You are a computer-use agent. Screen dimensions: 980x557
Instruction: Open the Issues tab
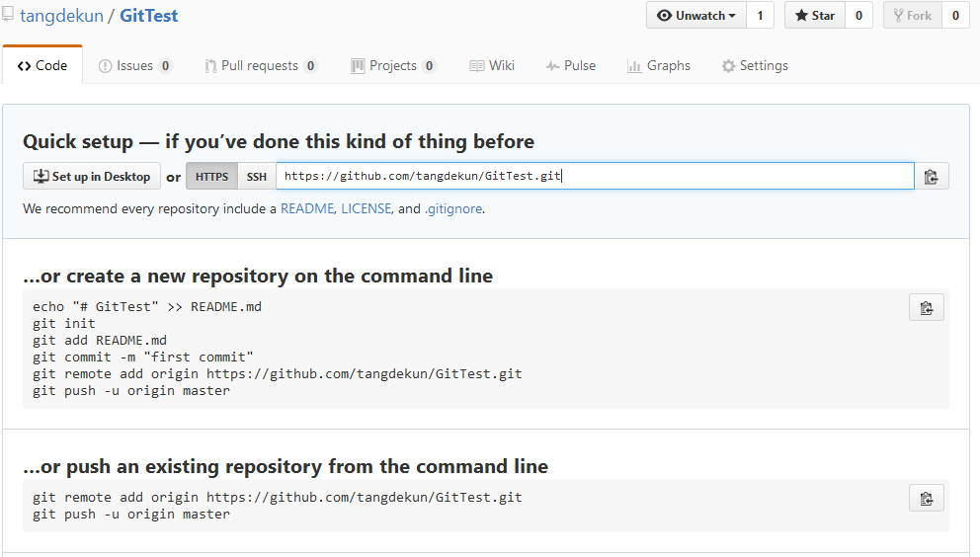[135, 65]
